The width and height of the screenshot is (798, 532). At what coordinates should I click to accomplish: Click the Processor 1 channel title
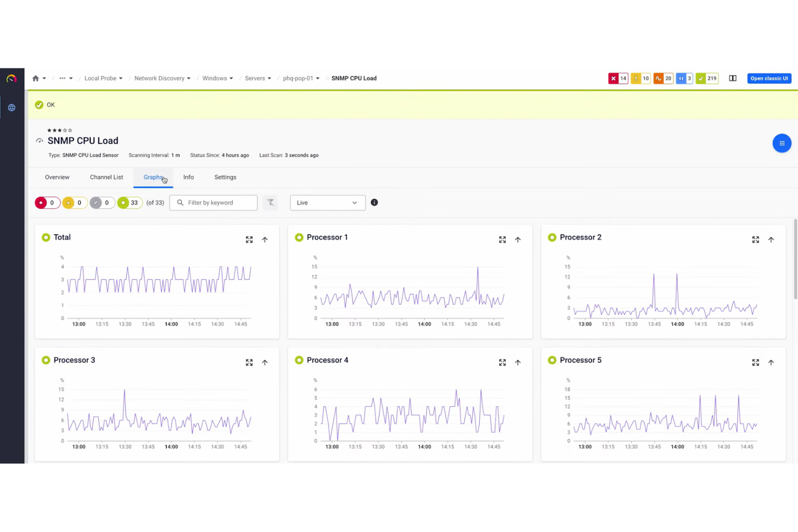click(327, 237)
